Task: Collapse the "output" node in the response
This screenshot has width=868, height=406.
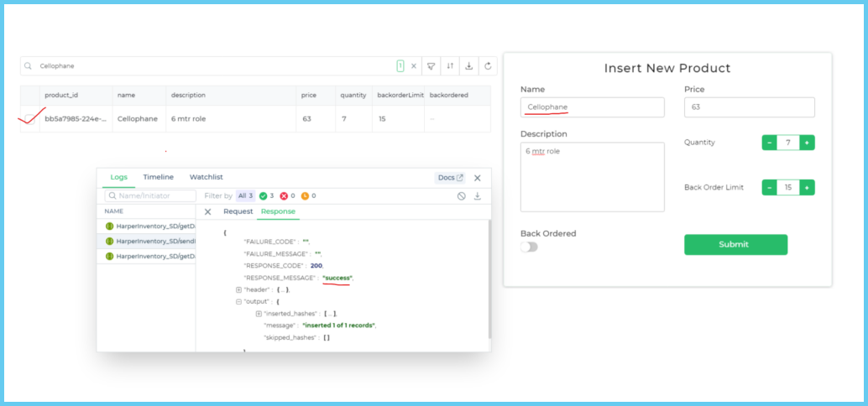Action: click(x=239, y=301)
